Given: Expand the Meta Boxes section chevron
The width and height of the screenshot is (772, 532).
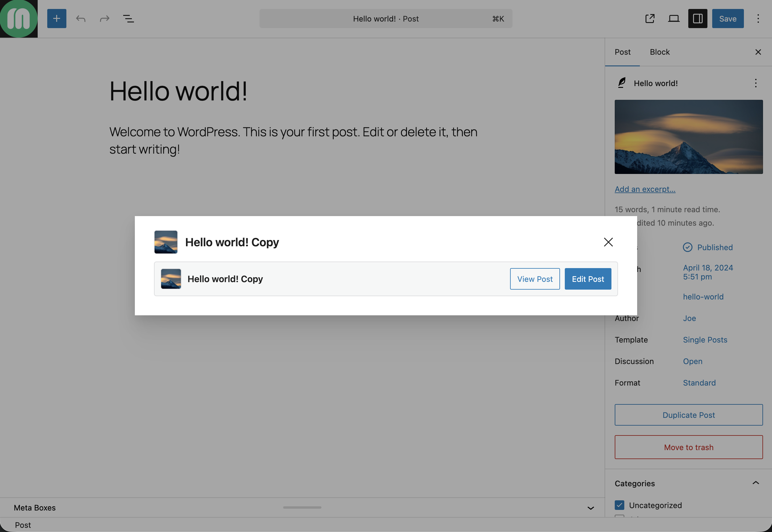Looking at the screenshot, I should pyautogui.click(x=591, y=508).
